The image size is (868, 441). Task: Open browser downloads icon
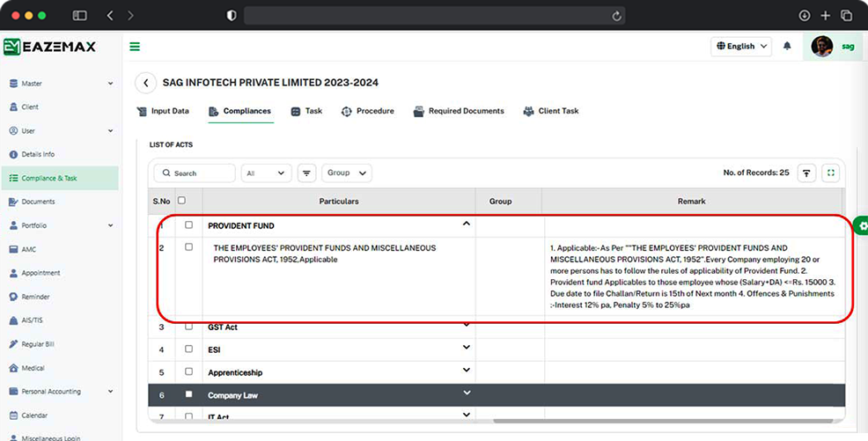805,16
